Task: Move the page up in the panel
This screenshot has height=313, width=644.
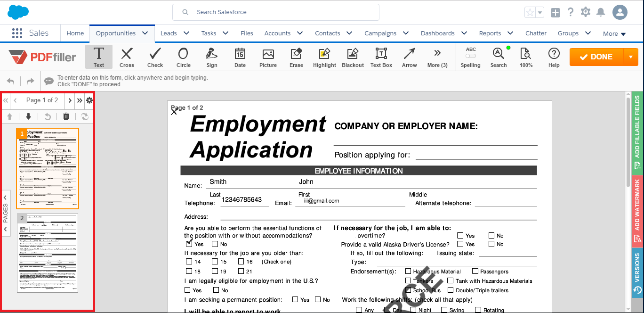Action: (9, 116)
